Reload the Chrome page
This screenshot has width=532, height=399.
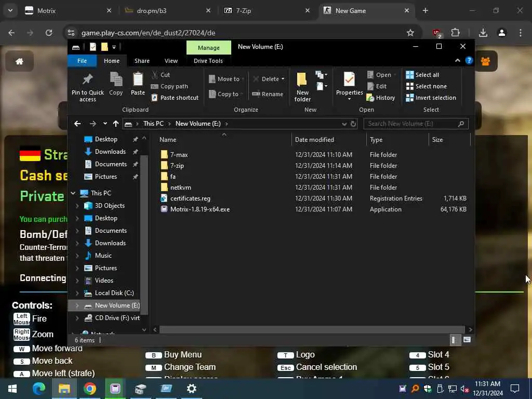pyautogui.click(x=49, y=33)
